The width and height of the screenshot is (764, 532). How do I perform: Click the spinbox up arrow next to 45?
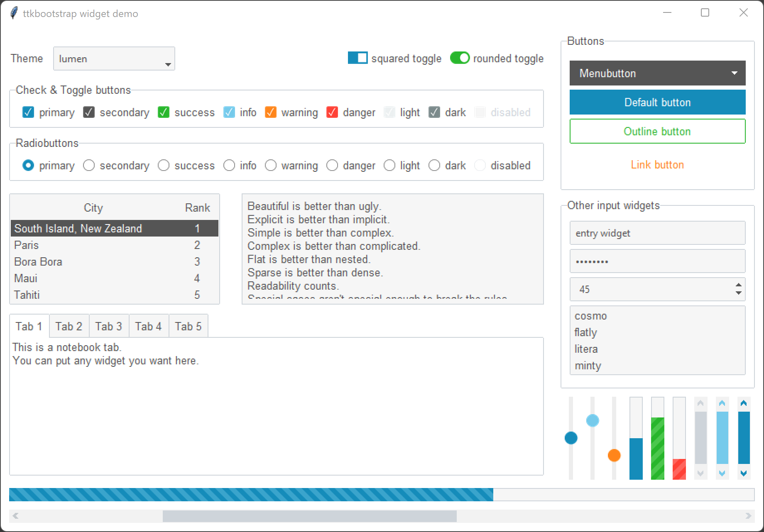738,285
